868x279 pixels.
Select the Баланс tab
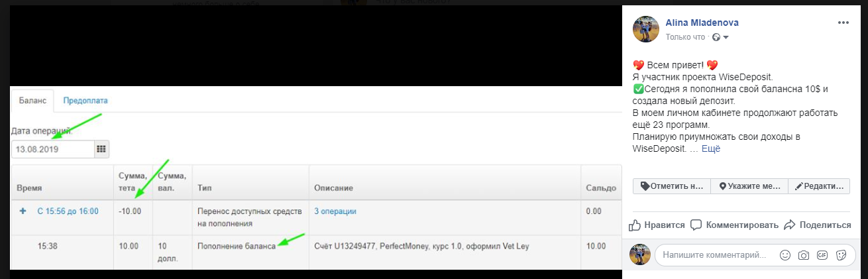coord(32,101)
